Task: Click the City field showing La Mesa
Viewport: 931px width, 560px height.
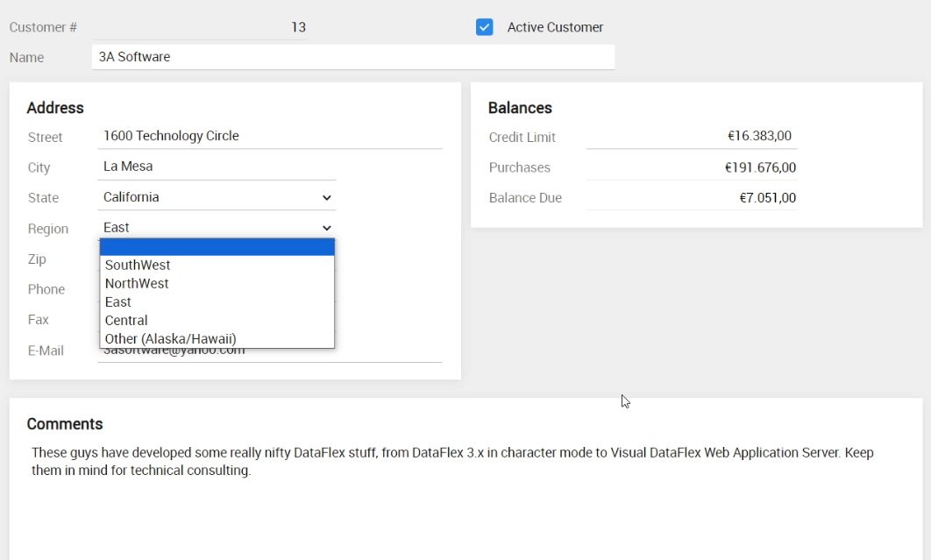Action: click(x=217, y=167)
